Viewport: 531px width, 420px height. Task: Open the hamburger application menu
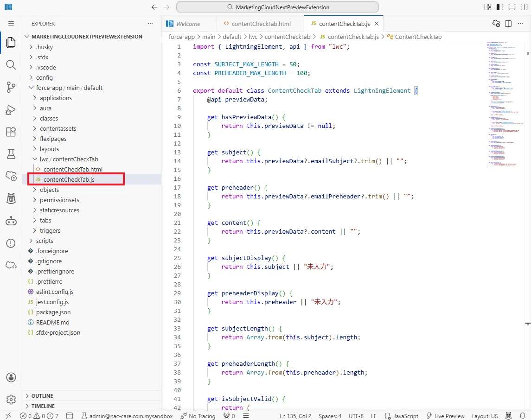point(11,23)
